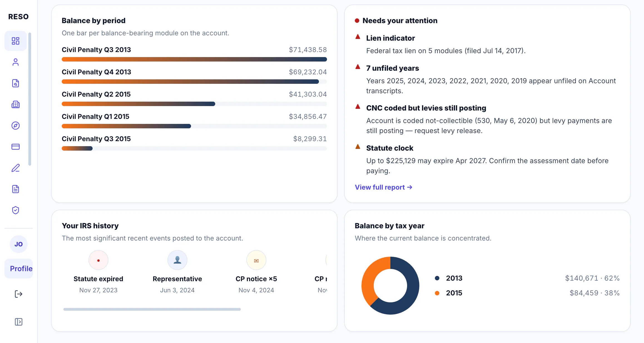644x343 pixels.
Task: Click the JO user avatar
Action: pos(19,244)
